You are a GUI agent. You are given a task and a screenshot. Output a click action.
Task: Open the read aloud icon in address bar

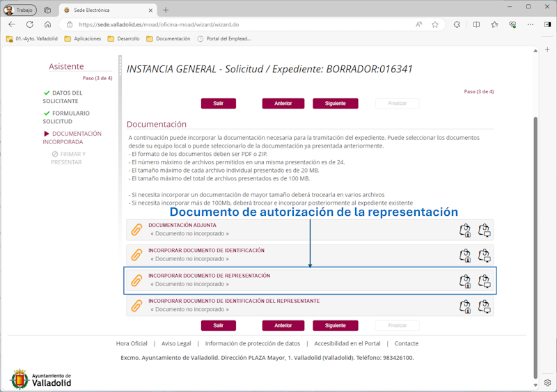[419, 24]
